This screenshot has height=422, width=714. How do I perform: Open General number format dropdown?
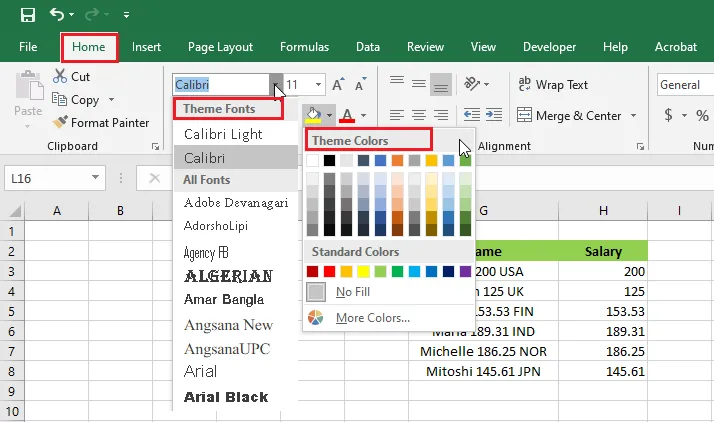[685, 85]
